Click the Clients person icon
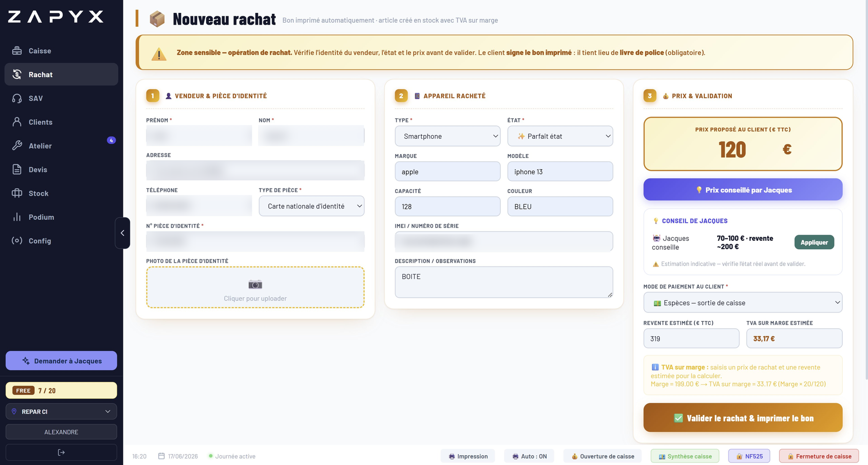Image resolution: width=868 pixels, height=465 pixels. 17,121
